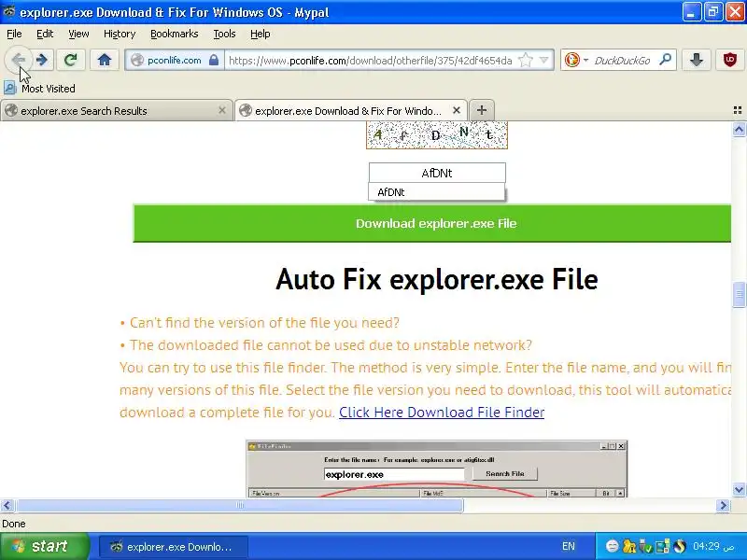Choose search engine via DuckDuckGo icon dropdown
The height and width of the screenshot is (560, 747).
(x=576, y=60)
